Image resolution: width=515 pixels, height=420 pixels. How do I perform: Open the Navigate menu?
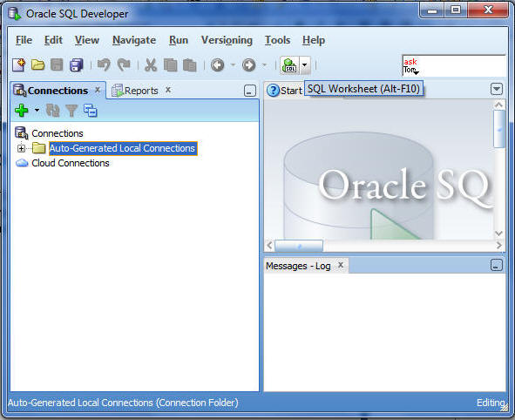134,40
